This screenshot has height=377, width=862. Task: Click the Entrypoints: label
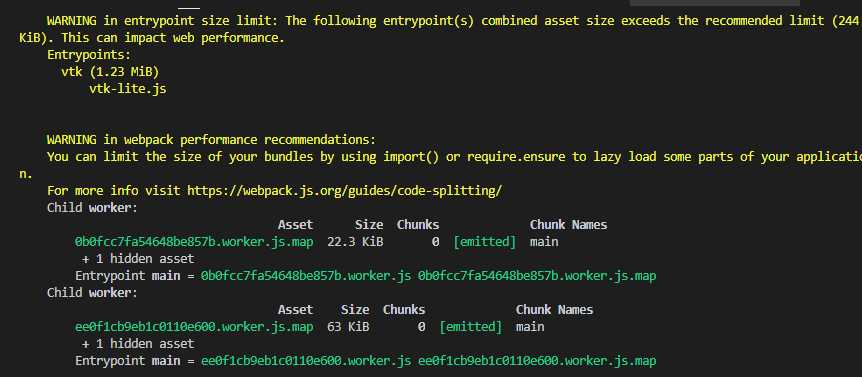[x=88, y=55]
